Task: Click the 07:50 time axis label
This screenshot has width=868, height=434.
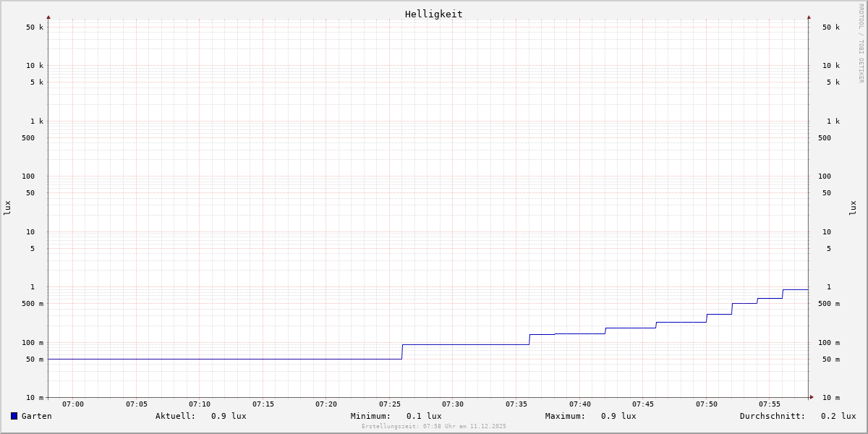Action: tap(707, 404)
